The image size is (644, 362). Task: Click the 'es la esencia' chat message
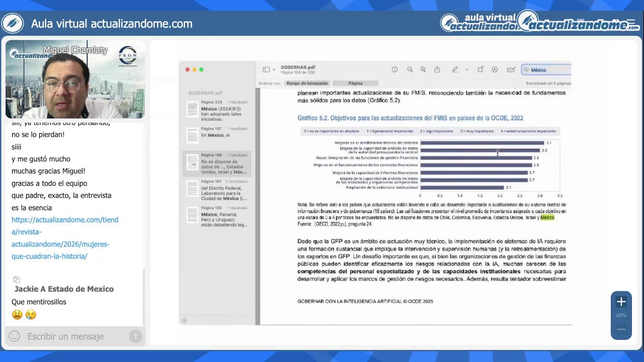click(32, 208)
